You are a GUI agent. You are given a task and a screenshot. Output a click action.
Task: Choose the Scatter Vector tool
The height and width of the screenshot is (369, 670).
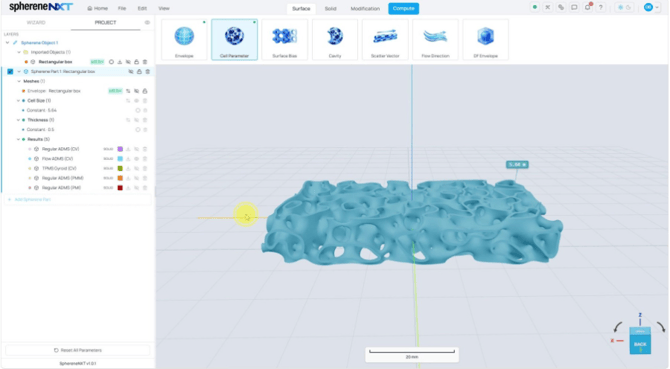coord(385,39)
